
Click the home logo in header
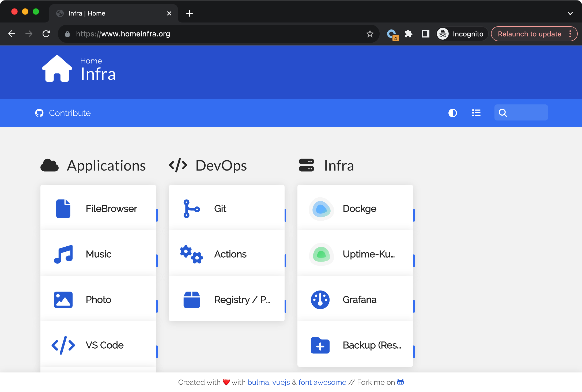tap(57, 69)
